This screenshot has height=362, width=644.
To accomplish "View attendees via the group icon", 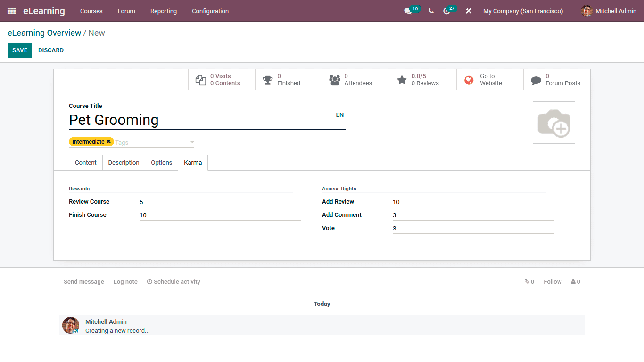I will 335,79.
